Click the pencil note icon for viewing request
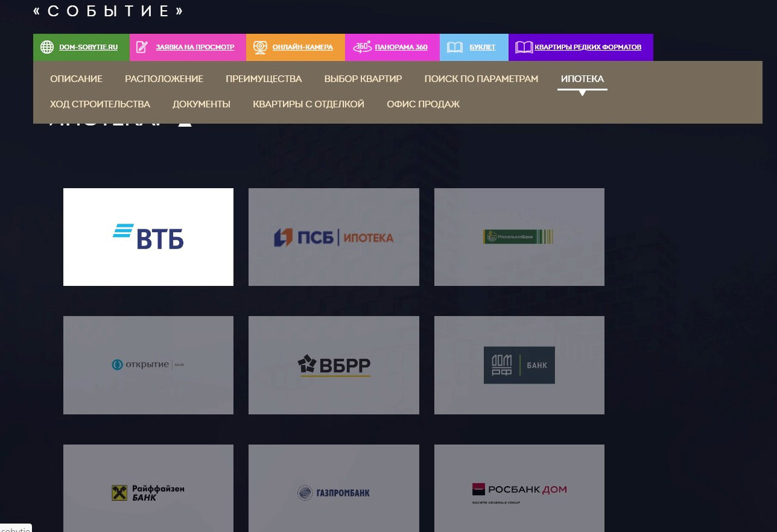Image resolution: width=777 pixels, height=532 pixels. [142, 47]
